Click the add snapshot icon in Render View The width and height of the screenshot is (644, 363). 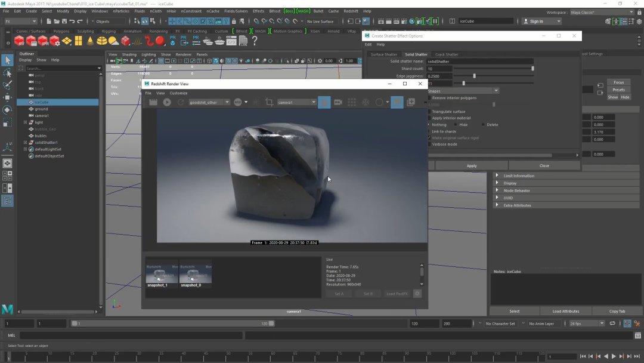411,102
